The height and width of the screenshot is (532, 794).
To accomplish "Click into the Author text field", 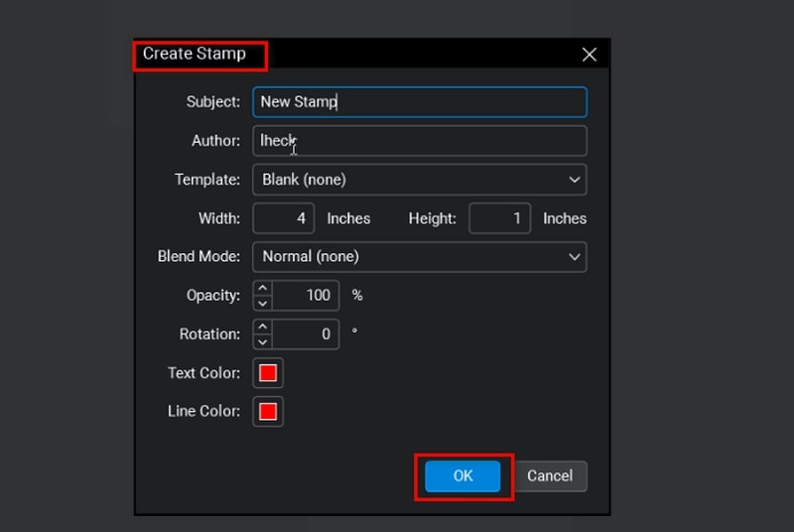I will tap(419, 141).
